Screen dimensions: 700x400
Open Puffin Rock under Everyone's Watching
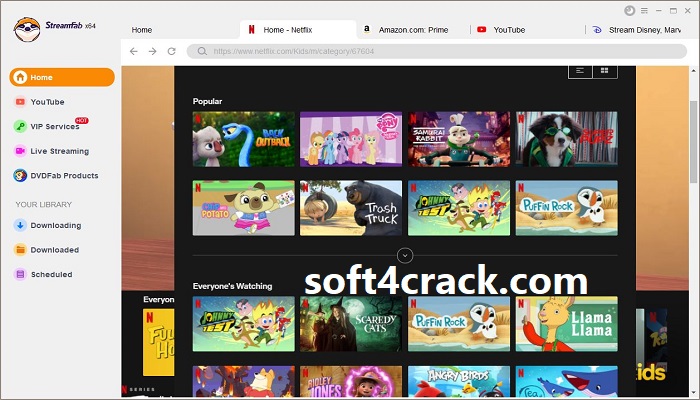click(459, 324)
